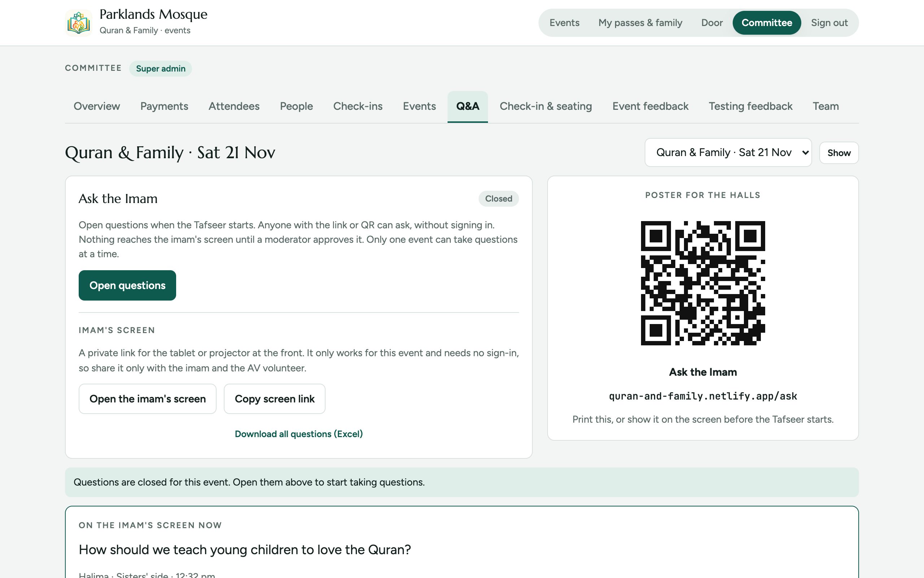Go to My passes & family
Viewport: 924px width, 578px height.
640,23
